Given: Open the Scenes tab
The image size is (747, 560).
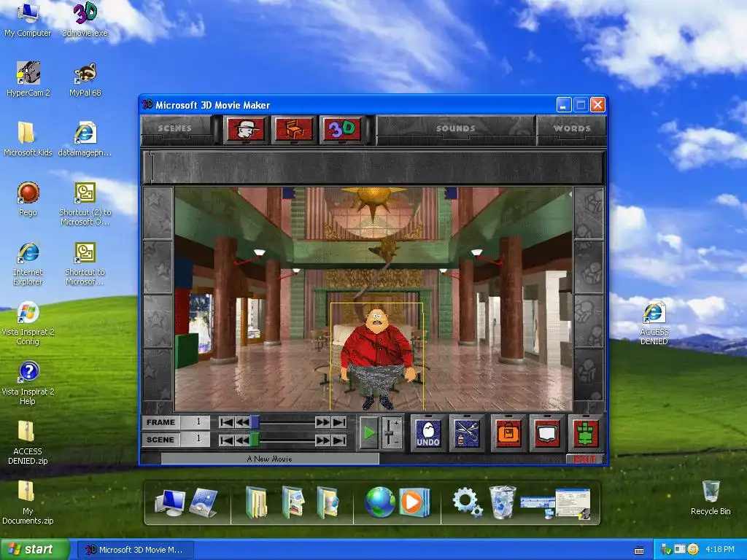Looking at the screenshot, I should click(175, 128).
